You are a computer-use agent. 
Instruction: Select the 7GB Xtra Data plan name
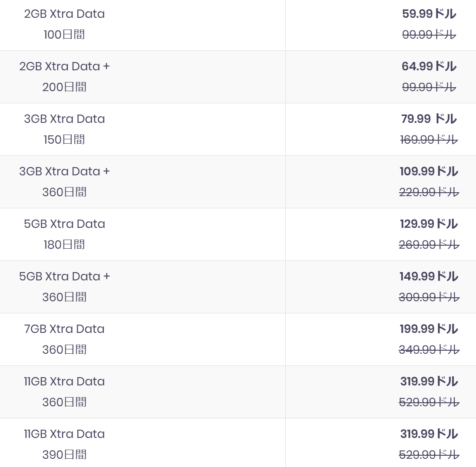64,329
